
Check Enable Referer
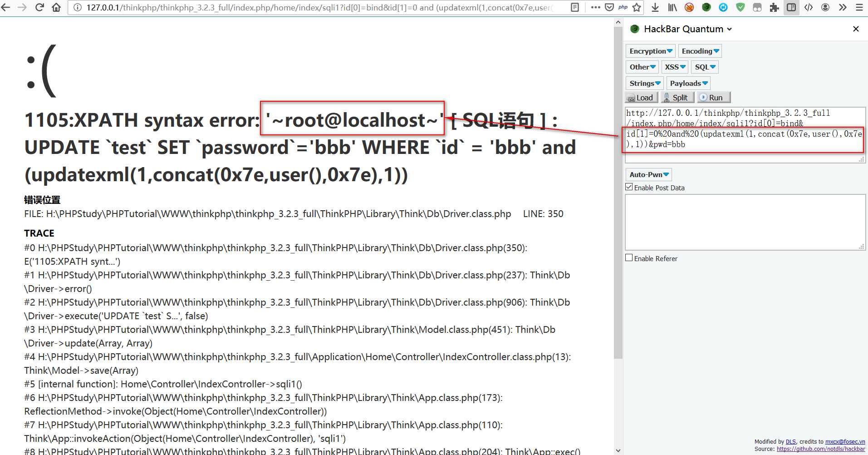click(629, 258)
